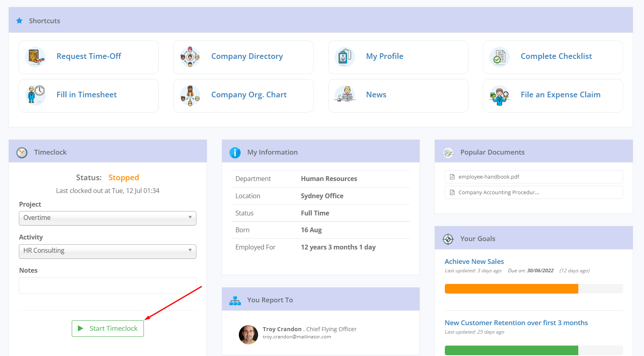Click the PDF icon beside employee-handbook.pdf
The width and height of the screenshot is (644, 356).
pyautogui.click(x=452, y=177)
